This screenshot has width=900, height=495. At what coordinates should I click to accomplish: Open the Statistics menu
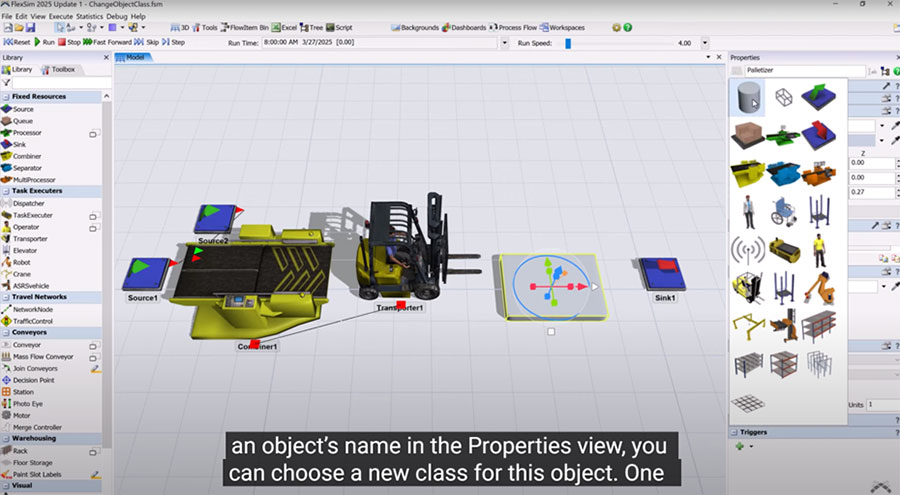90,16
